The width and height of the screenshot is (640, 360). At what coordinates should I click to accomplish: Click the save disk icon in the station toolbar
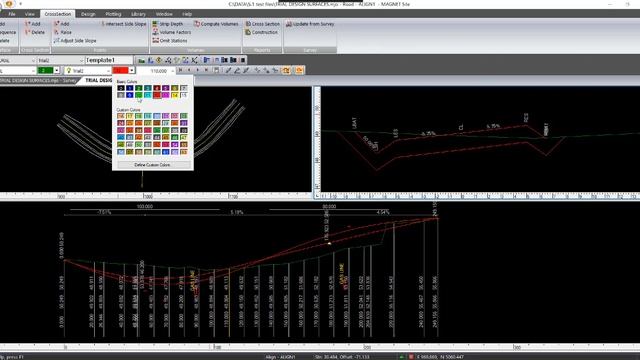pos(217,71)
